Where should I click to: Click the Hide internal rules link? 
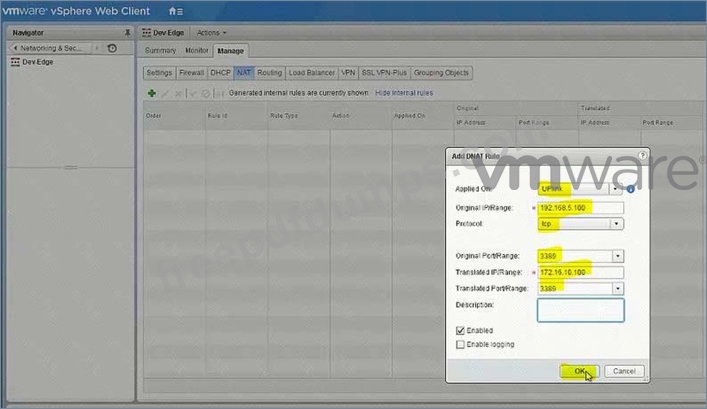tap(404, 93)
